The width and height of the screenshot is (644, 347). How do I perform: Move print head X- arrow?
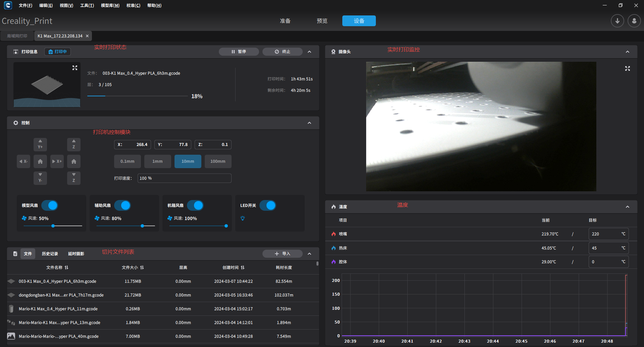coord(24,161)
